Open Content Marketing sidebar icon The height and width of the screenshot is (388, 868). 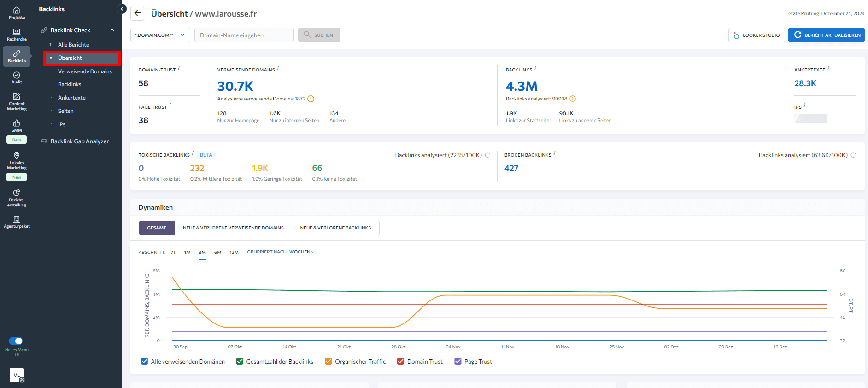[x=17, y=101]
